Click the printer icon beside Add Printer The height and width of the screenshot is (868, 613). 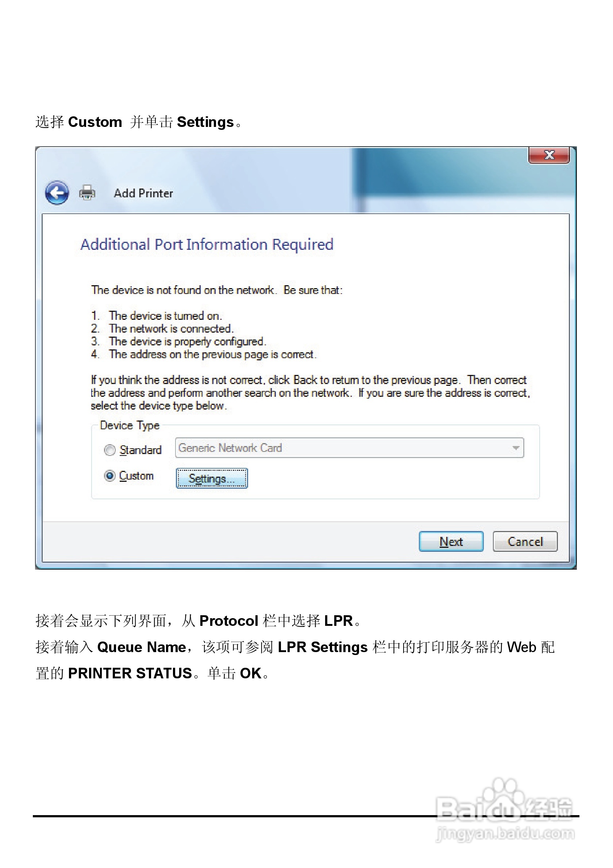[87, 193]
